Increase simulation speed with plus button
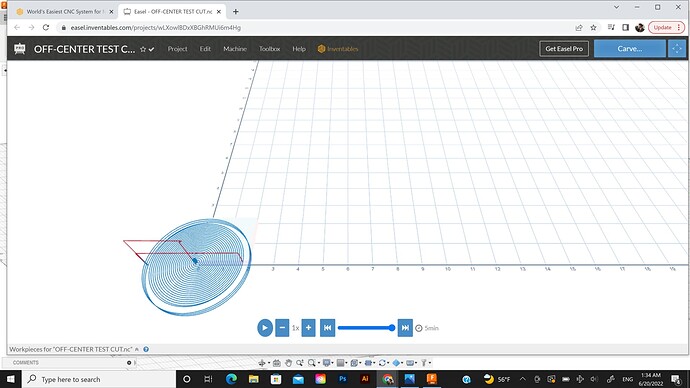The image size is (690, 388). (308, 328)
